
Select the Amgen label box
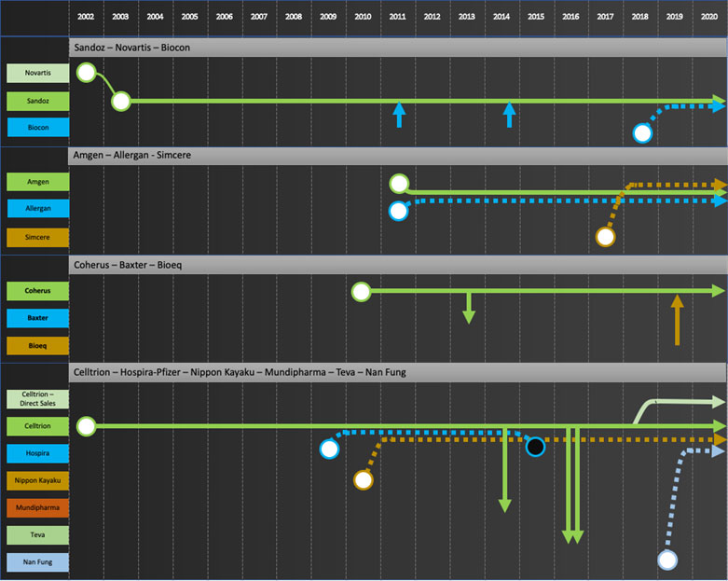[38, 182]
